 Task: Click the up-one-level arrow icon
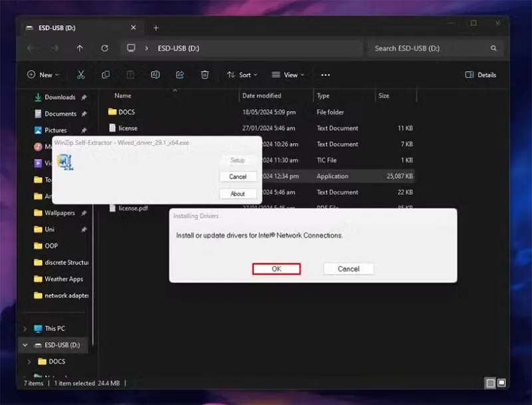[x=80, y=48]
